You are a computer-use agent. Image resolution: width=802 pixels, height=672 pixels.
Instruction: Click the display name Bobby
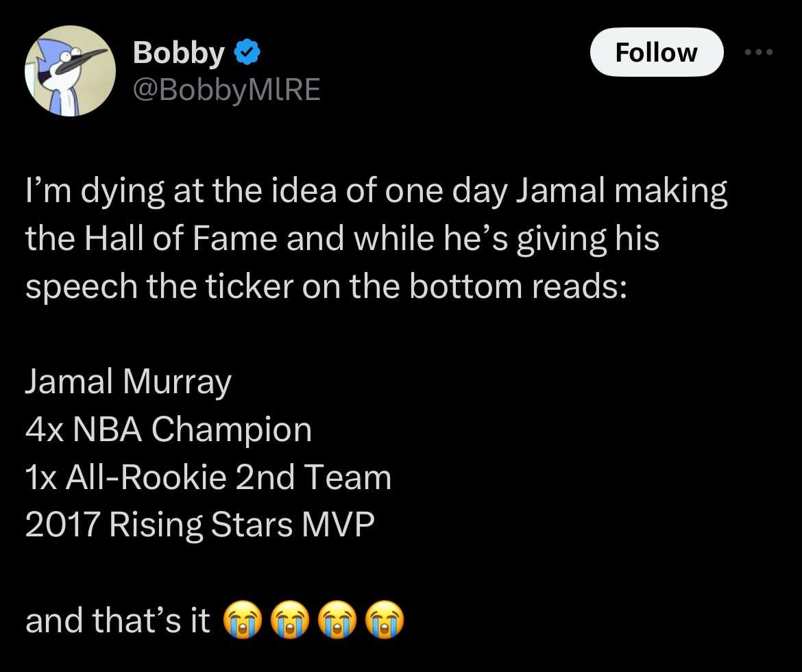[178, 52]
